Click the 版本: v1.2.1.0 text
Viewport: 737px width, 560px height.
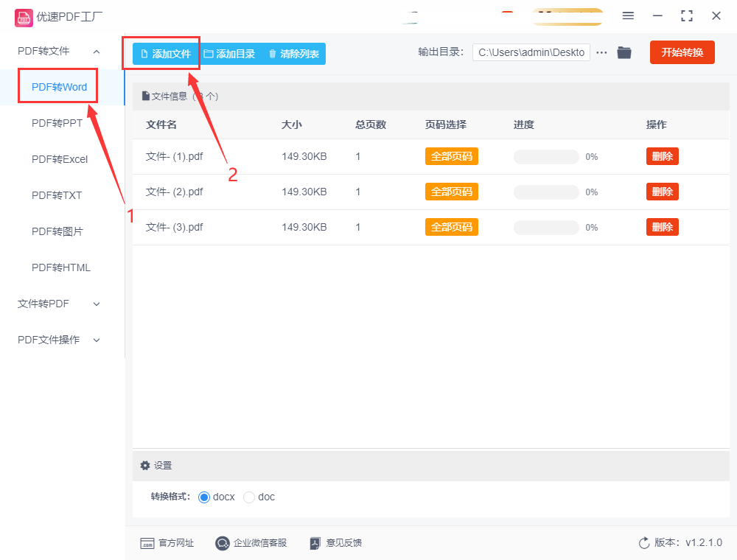tap(688, 542)
